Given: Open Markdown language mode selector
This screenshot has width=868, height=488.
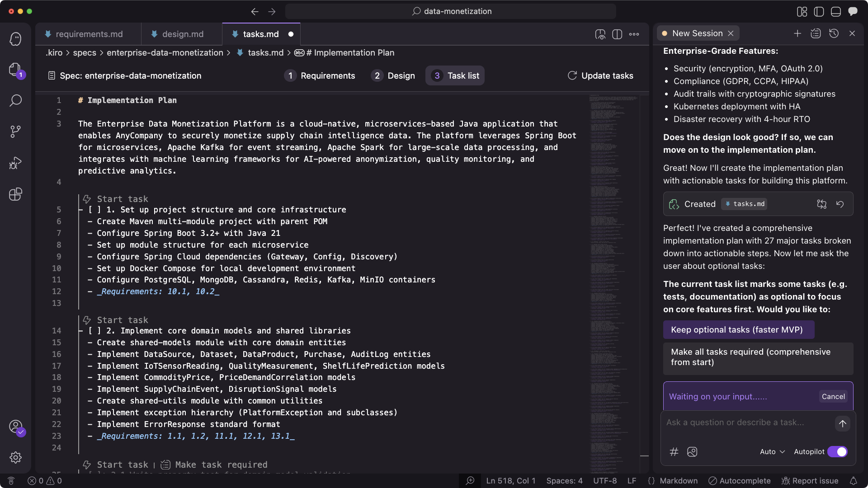Looking at the screenshot, I should 678,481.
